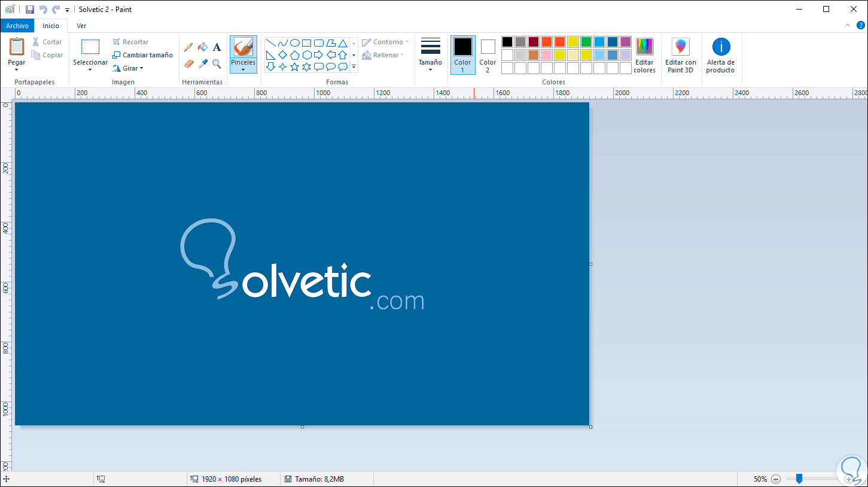Zoom out with the minus button
The image size is (868, 487).
point(776,479)
